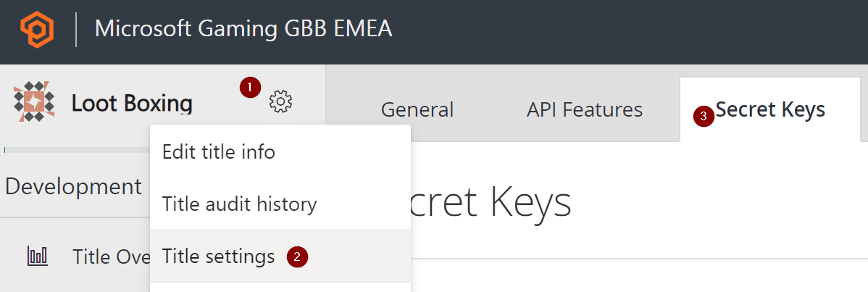Select Title settings menu entry
The width and height of the screenshot is (868, 292).
pyautogui.click(x=280, y=256)
